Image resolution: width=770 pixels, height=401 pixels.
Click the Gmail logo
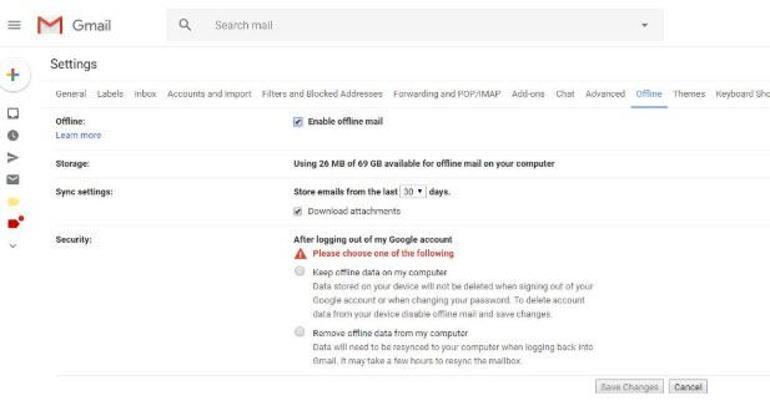(x=74, y=25)
